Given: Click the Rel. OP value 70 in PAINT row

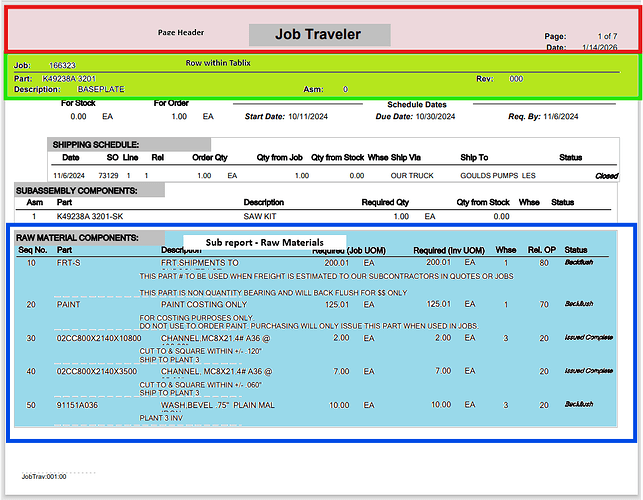Looking at the screenshot, I should (544, 305).
